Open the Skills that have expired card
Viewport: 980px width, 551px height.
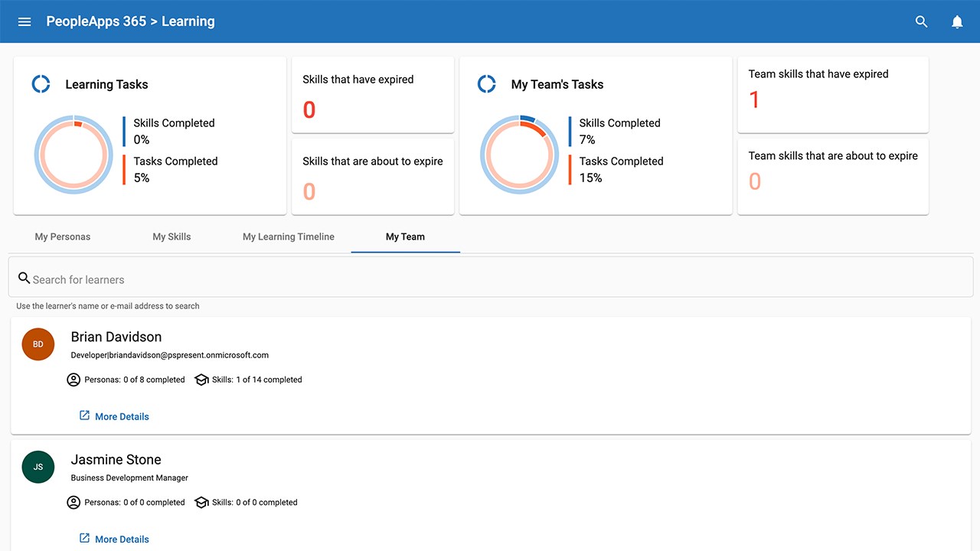pyautogui.click(x=373, y=95)
